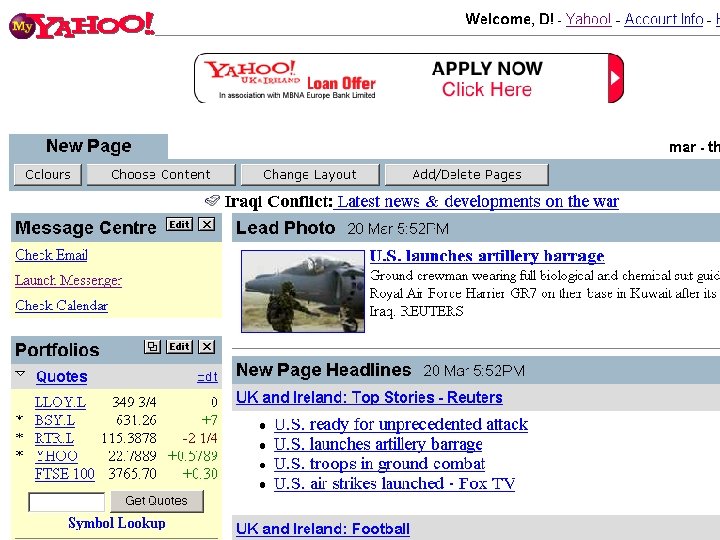Select the LLOY.L price 349 3/4

tap(134, 402)
